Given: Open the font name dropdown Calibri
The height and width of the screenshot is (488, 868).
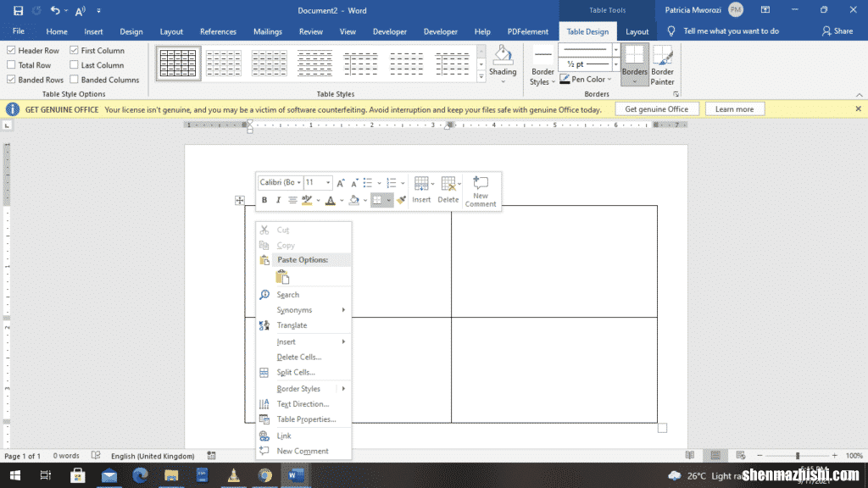Looking at the screenshot, I should (299, 183).
